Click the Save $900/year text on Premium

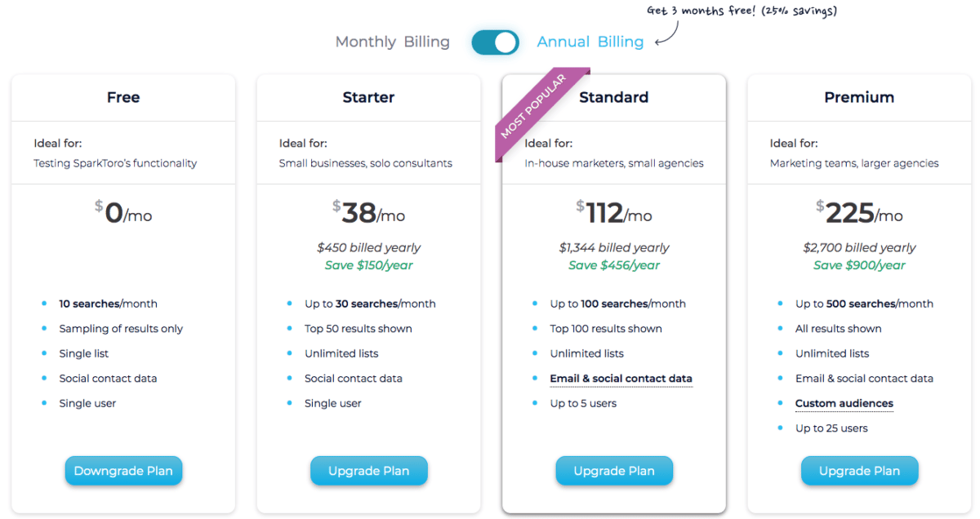[859, 264]
